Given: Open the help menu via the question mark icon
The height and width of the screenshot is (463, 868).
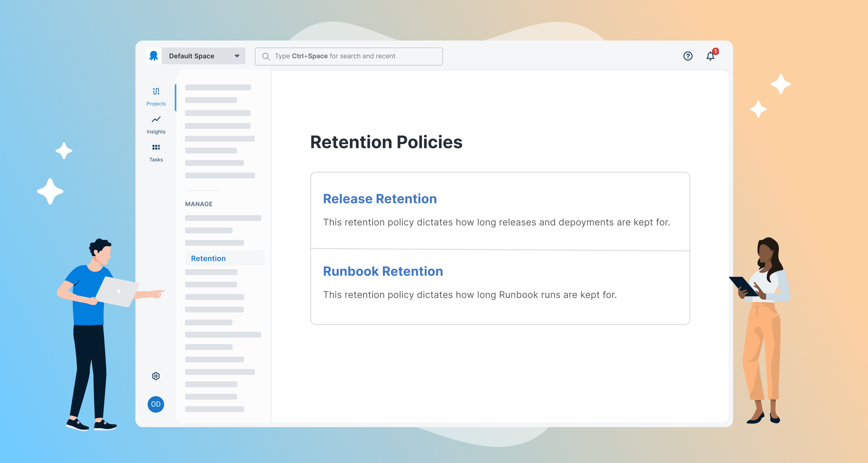Looking at the screenshot, I should pyautogui.click(x=687, y=56).
